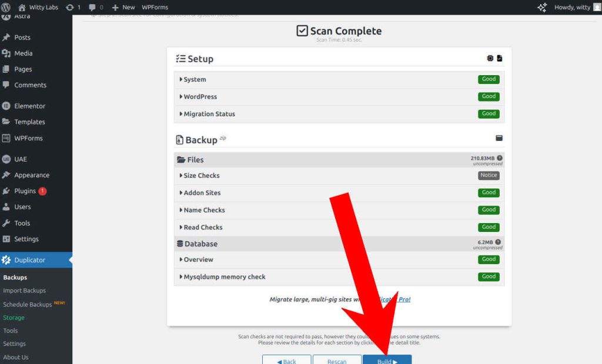Open Comments in the sidebar

(x=31, y=85)
